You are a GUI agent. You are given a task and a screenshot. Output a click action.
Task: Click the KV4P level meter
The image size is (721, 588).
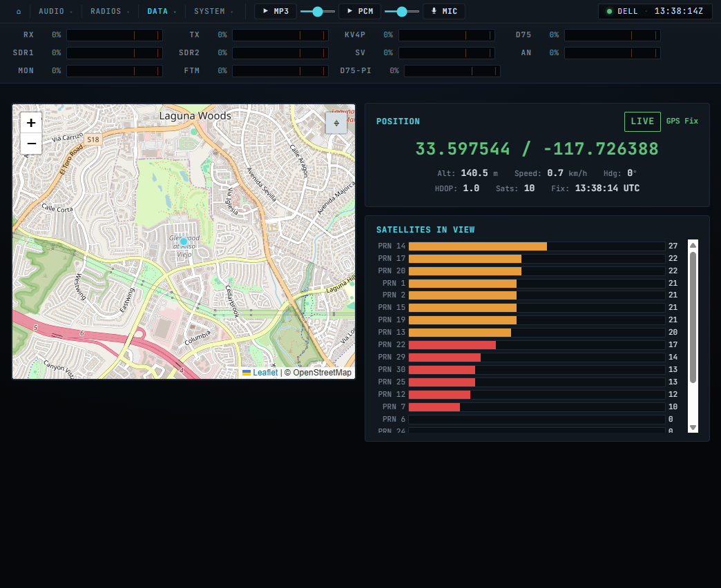click(447, 35)
